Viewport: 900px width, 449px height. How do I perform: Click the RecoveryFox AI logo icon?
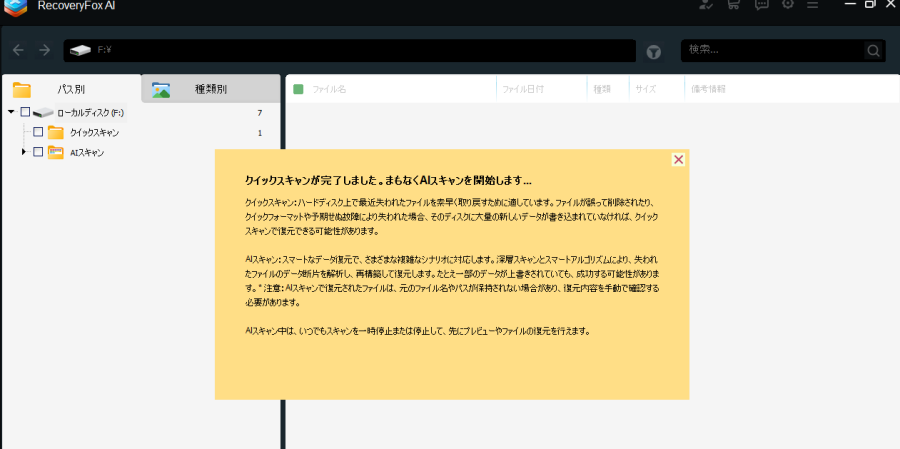(x=15, y=7)
